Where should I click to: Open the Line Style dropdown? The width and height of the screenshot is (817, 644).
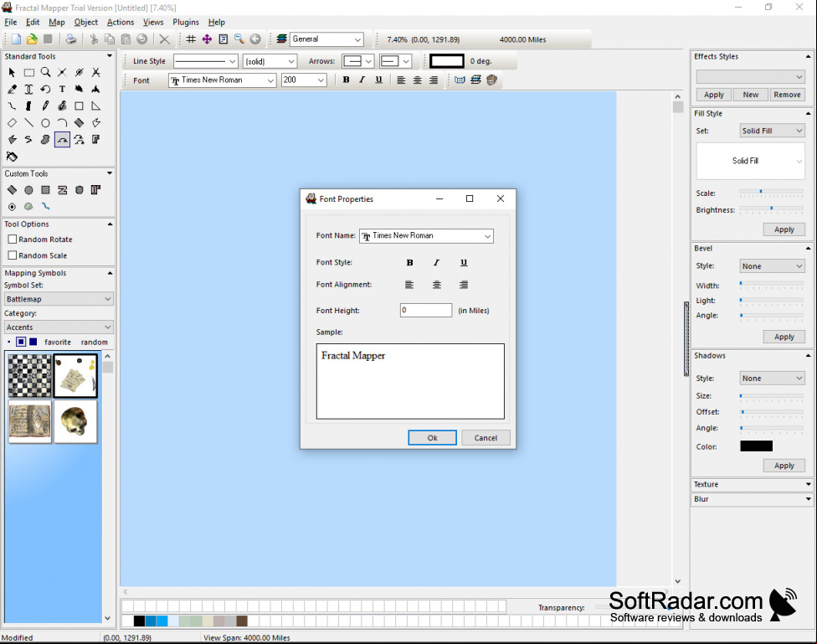pos(233,61)
